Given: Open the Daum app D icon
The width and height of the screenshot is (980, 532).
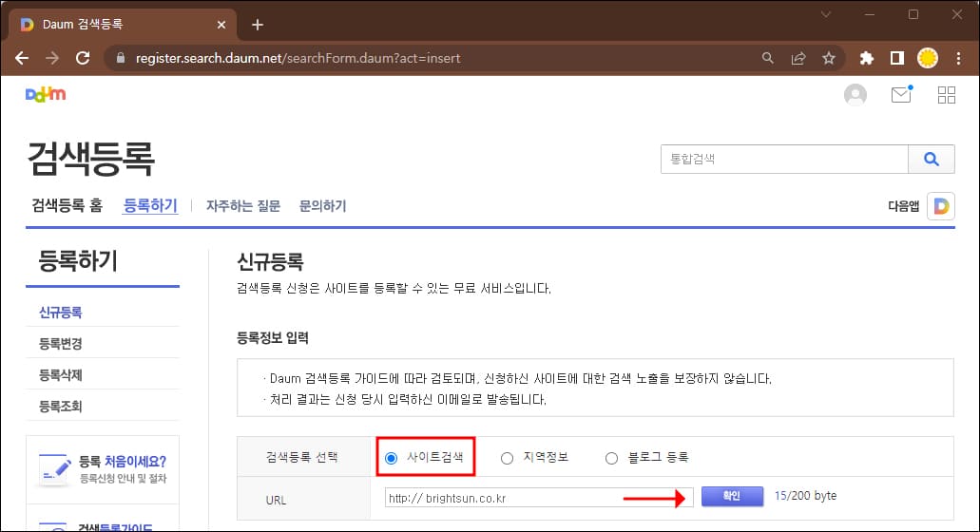Looking at the screenshot, I should 941,206.
